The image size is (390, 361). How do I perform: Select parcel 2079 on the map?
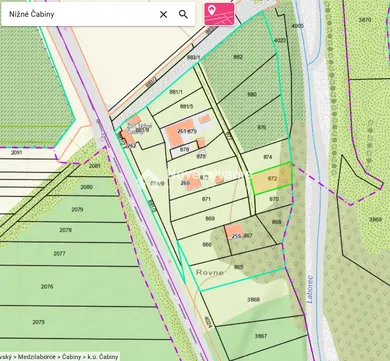(77, 210)
